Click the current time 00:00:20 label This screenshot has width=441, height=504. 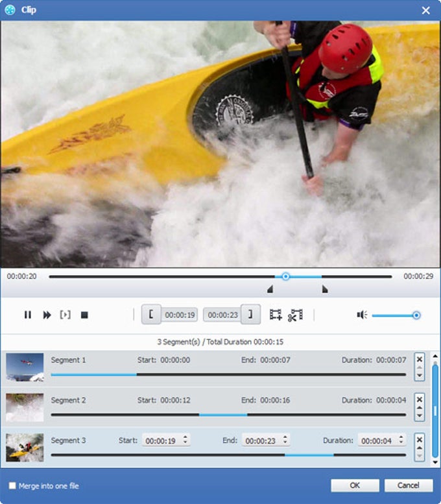point(21,276)
